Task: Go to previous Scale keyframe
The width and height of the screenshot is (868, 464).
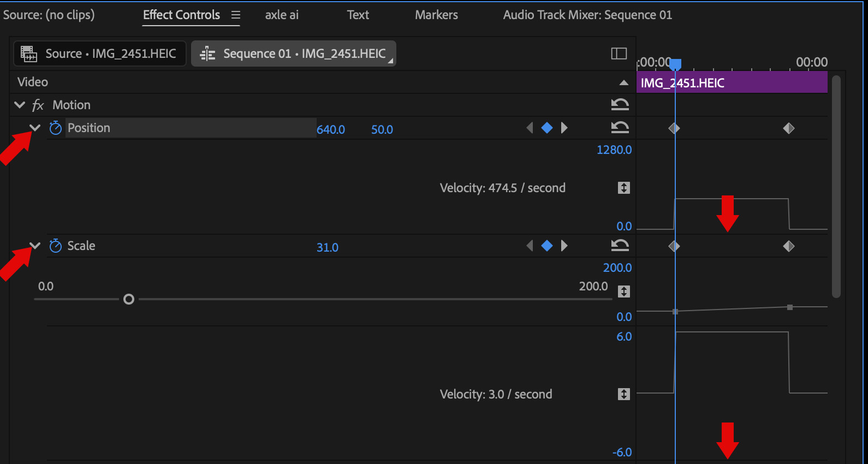Action: [529, 246]
